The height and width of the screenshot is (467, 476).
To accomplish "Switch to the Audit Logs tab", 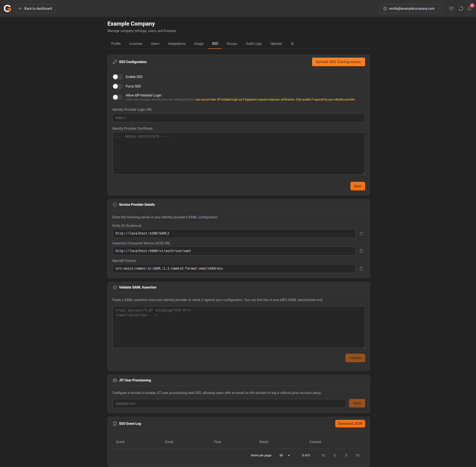I will 254,44.
